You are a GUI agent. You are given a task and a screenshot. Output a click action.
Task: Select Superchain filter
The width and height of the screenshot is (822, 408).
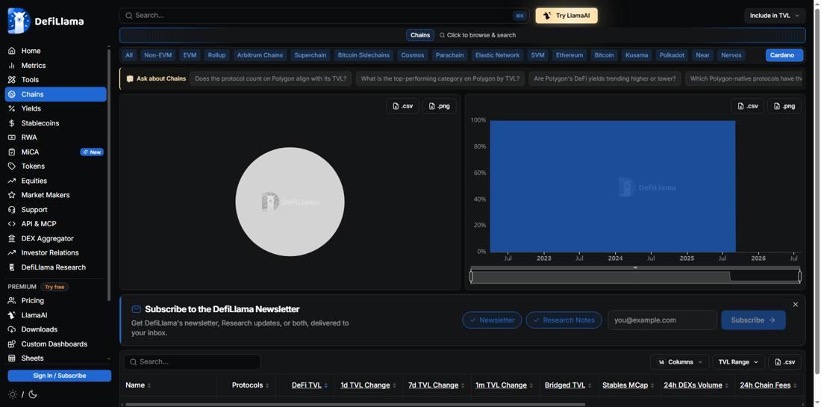point(310,55)
